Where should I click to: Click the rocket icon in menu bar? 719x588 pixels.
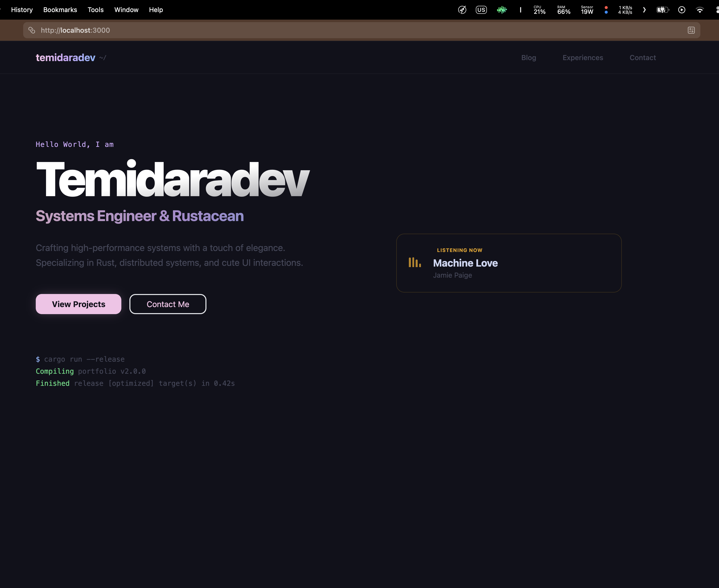pos(462,10)
